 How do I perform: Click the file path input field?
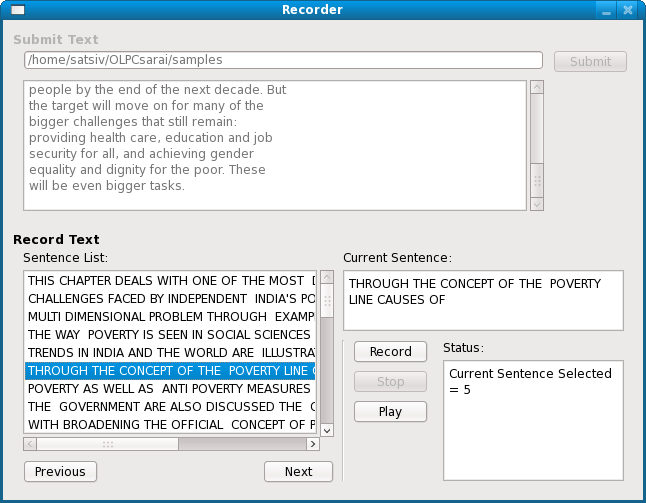pos(283,60)
